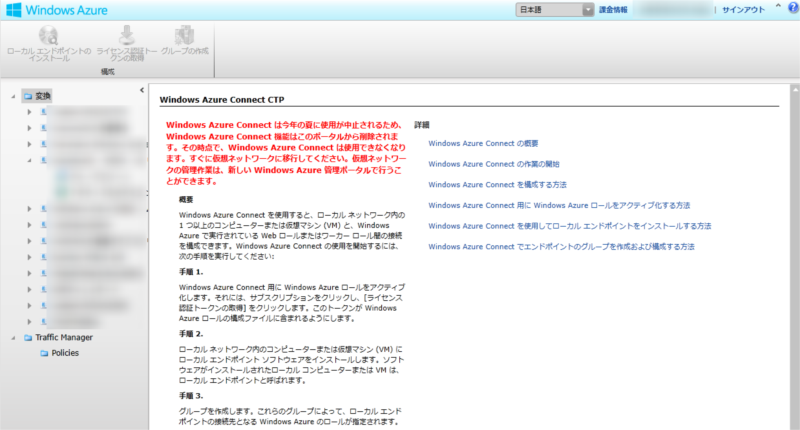Click the グループの作成 toolbar icon
The height and width of the screenshot is (430, 800).
185,36
